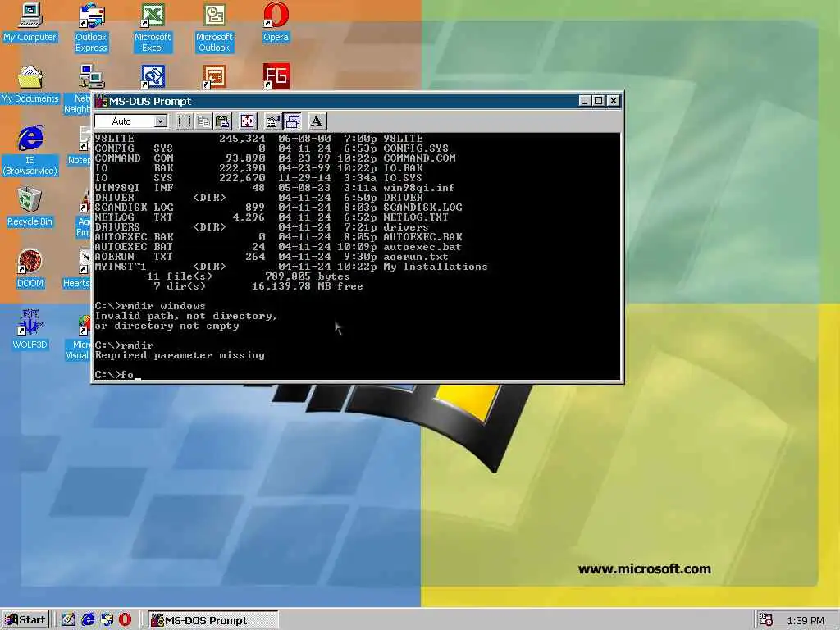The image size is (840, 630).
Task: Open MS-DOS Prompt Properties from toolbar
Action: (x=272, y=121)
